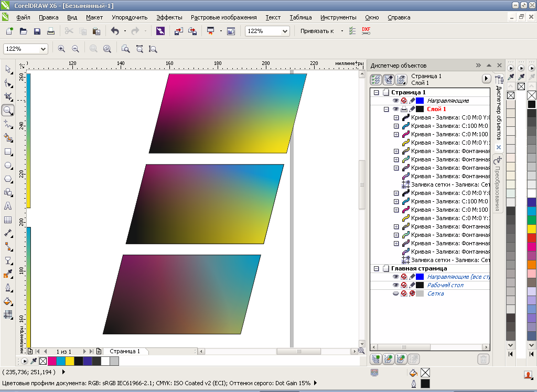
Task: Select the Text tool
Action: tap(8, 206)
